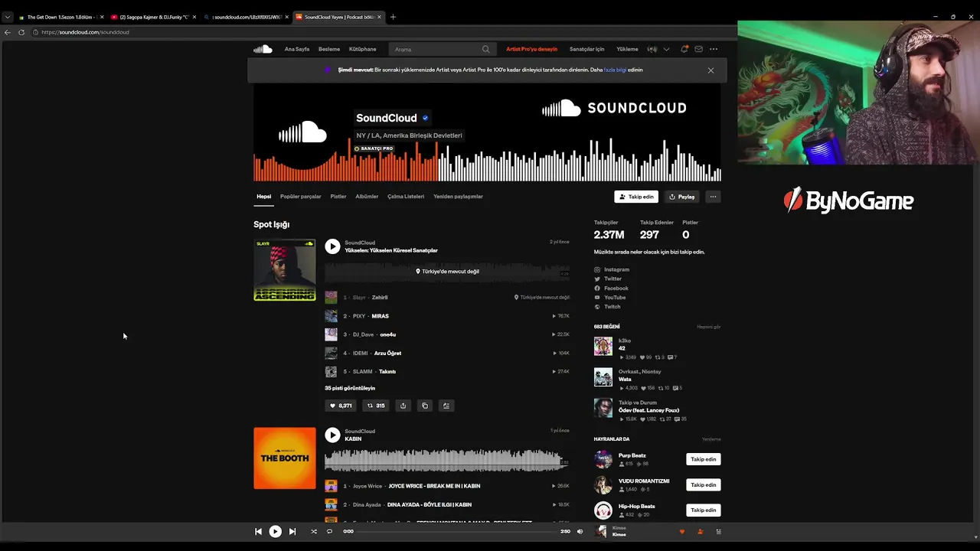Skip to previous track in the player
Image resolution: width=980 pixels, height=551 pixels.
point(258,532)
